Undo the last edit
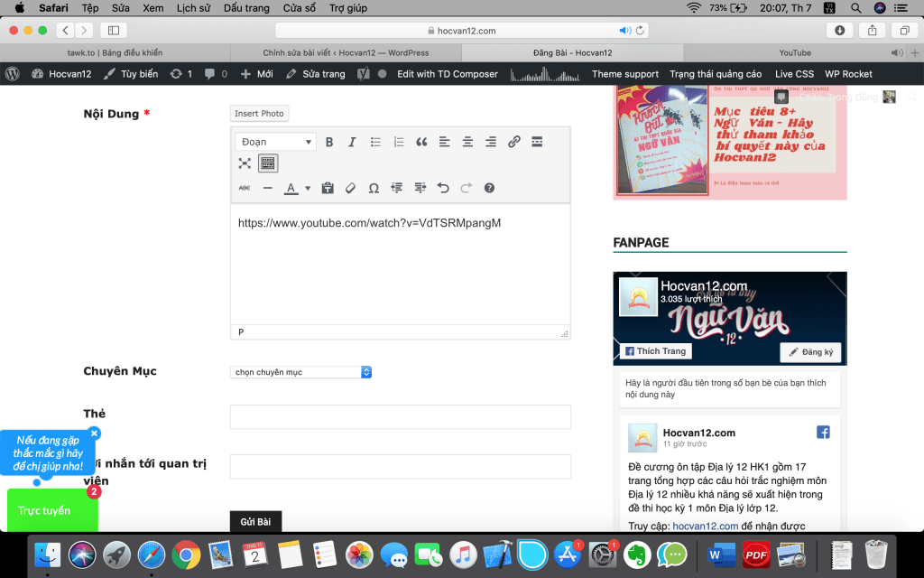This screenshot has width=924, height=578. click(443, 188)
